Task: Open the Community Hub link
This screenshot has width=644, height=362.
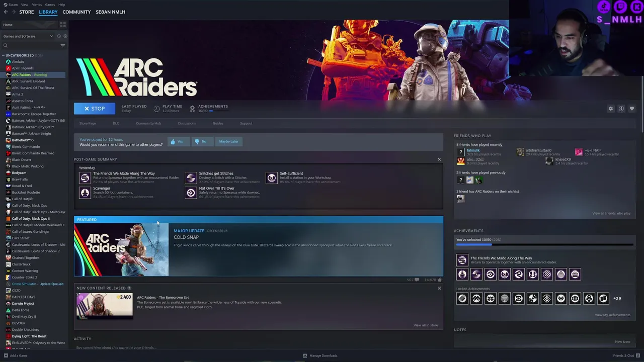Action: (148, 123)
